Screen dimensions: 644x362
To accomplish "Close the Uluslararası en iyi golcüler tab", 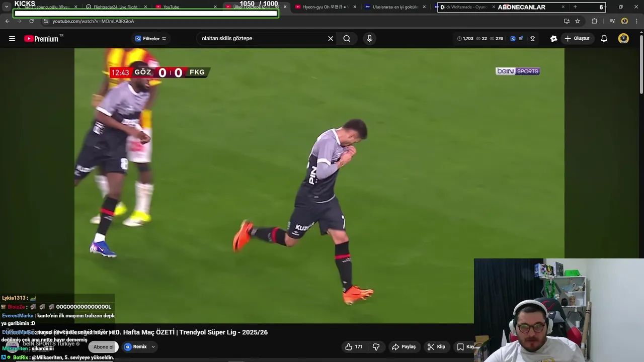I will point(424,7).
